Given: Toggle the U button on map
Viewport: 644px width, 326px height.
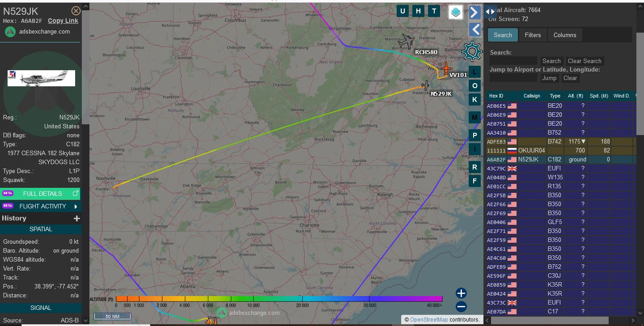Looking at the screenshot, I should tap(402, 11).
